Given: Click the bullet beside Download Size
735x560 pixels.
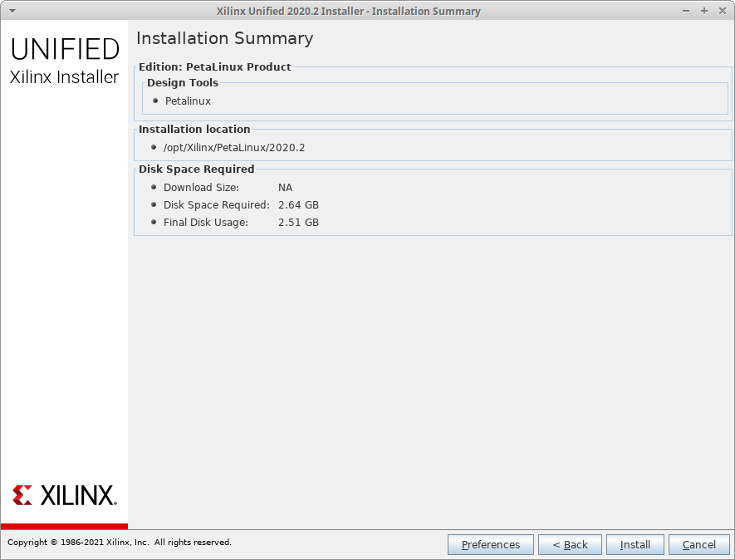Looking at the screenshot, I should 154,187.
